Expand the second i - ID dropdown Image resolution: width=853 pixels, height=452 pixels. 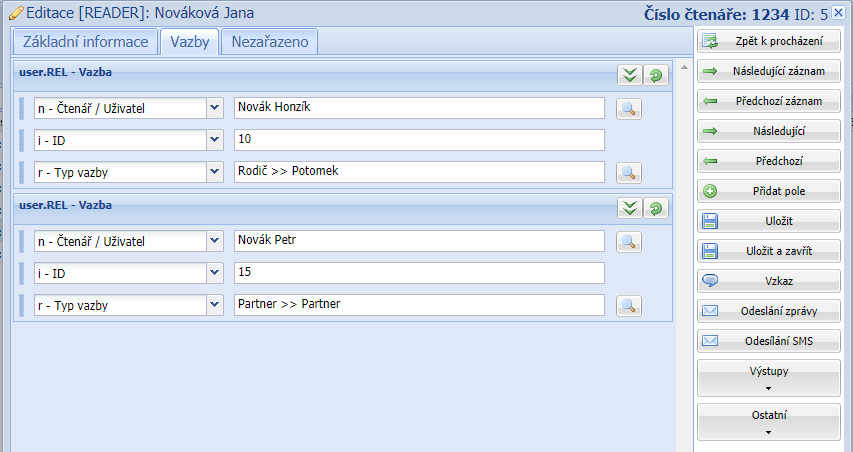point(214,273)
